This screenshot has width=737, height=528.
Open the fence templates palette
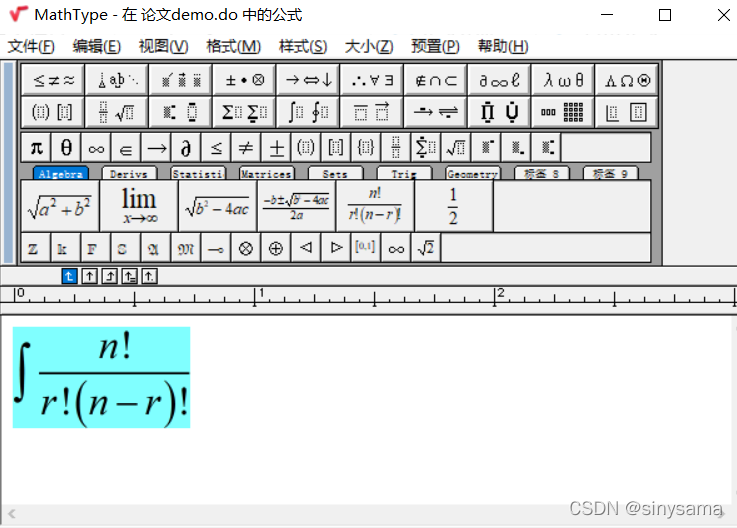coord(53,112)
